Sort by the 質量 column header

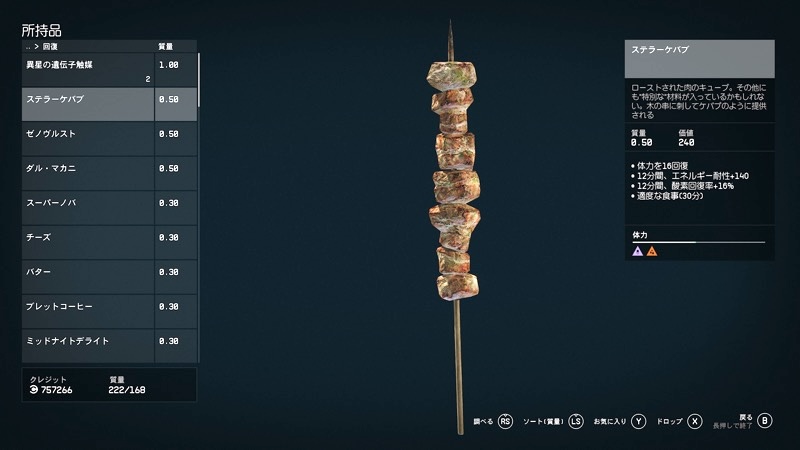(x=165, y=46)
